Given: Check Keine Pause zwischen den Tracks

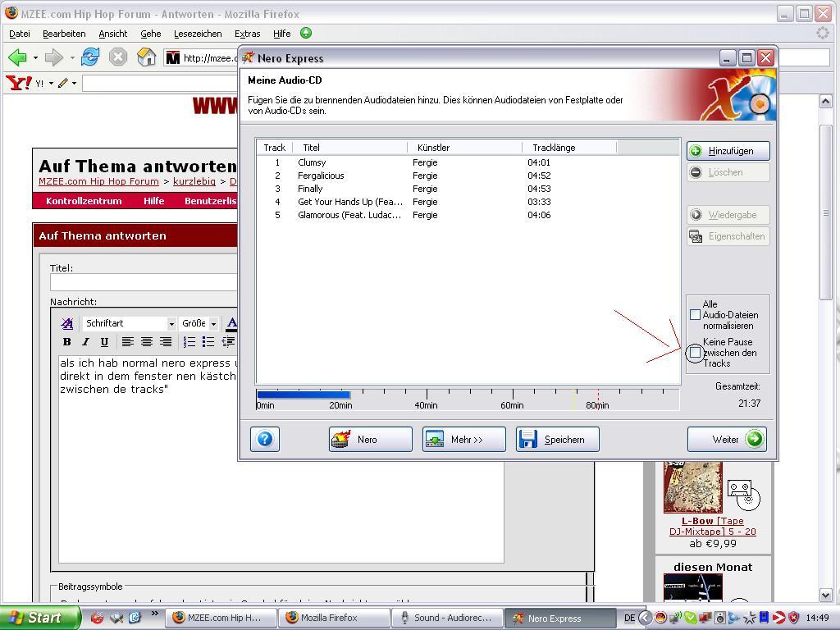Looking at the screenshot, I should 695,352.
